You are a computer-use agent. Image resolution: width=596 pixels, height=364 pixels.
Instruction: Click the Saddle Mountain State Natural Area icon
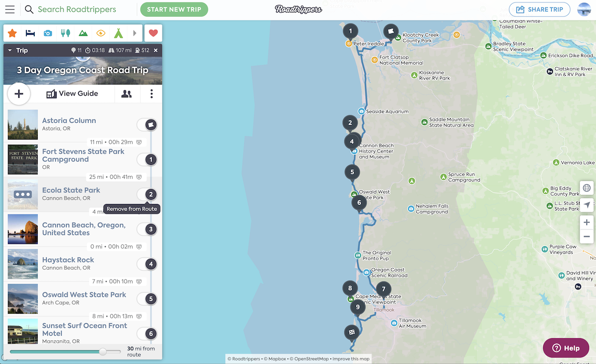[x=424, y=122]
